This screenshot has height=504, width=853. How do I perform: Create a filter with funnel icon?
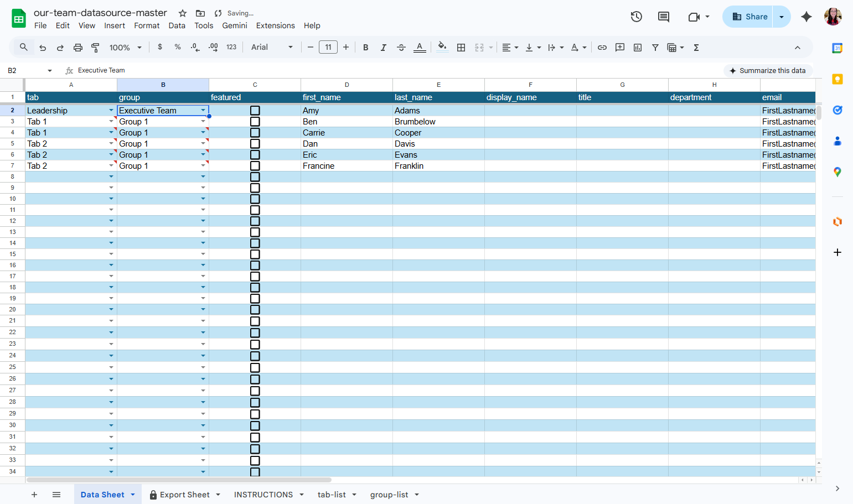point(655,48)
